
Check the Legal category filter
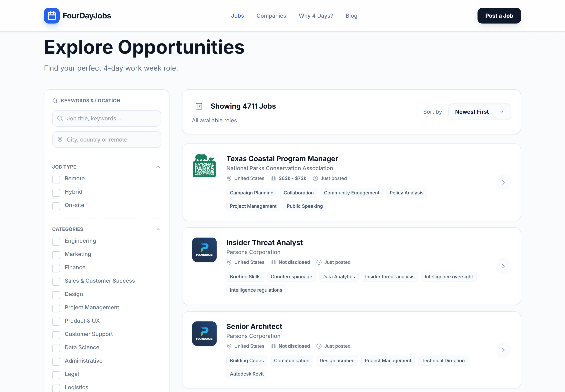click(x=56, y=375)
